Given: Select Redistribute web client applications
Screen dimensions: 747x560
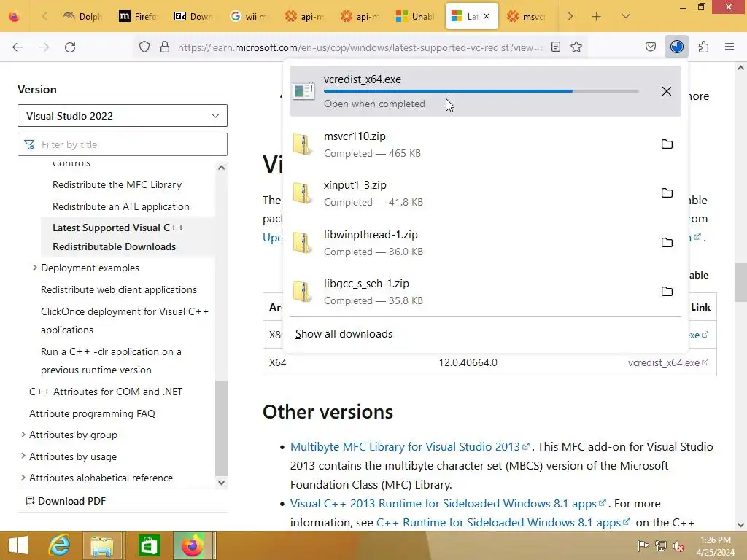Looking at the screenshot, I should click(x=119, y=289).
